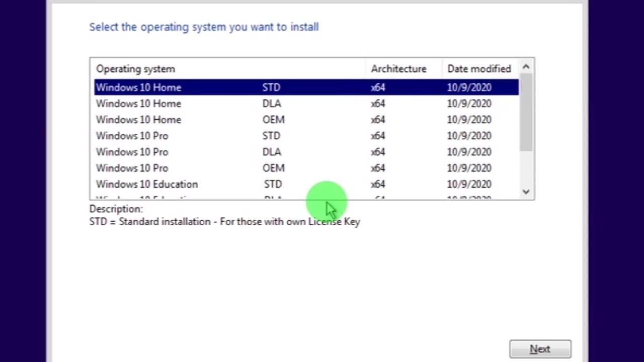Select Windows 10 Pro STD row
Viewport: 644px width, 362px height.
tap(306, 136)
